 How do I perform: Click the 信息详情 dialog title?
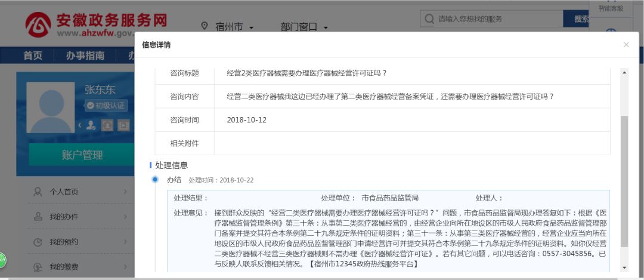156,45
